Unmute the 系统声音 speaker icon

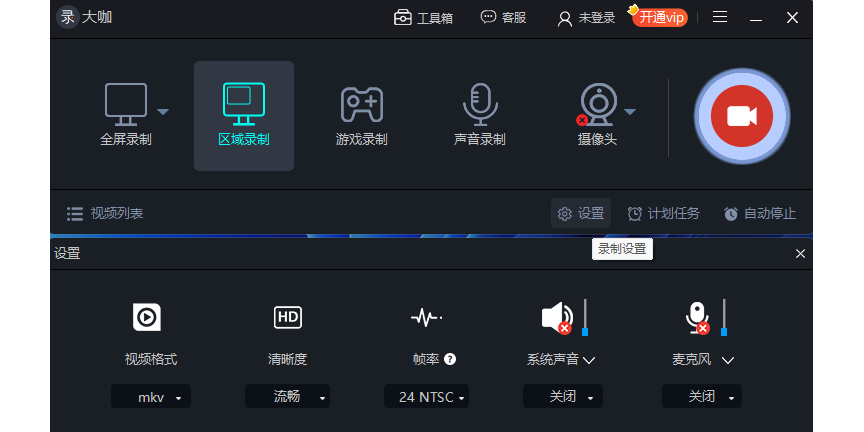point(557,317)
